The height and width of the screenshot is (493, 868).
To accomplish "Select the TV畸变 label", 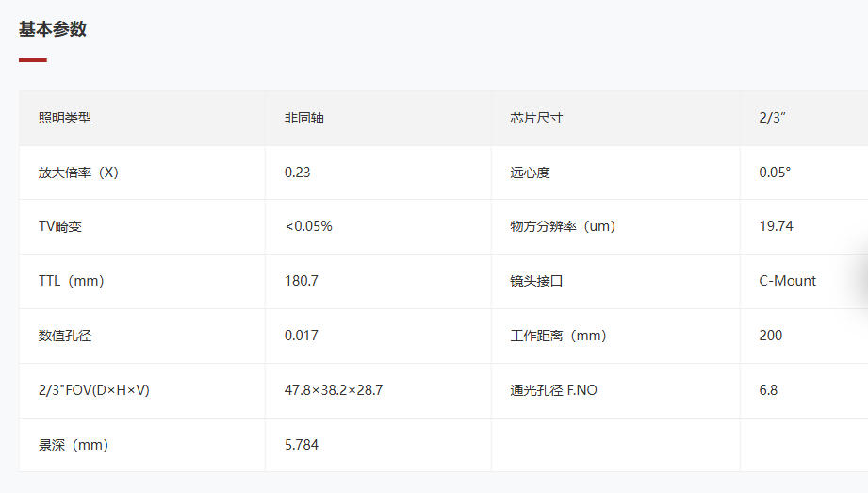I will click(x=59, y=226).
